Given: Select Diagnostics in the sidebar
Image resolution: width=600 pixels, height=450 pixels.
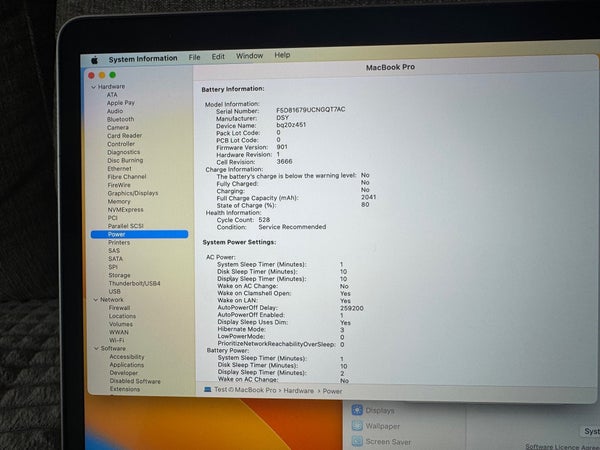Looking at the screenshot, I should pyautogui.click(x=124, y=152).
